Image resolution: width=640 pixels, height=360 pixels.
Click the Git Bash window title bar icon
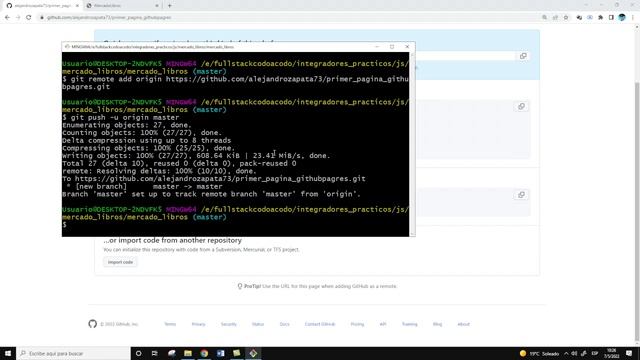tap(67, 47)
